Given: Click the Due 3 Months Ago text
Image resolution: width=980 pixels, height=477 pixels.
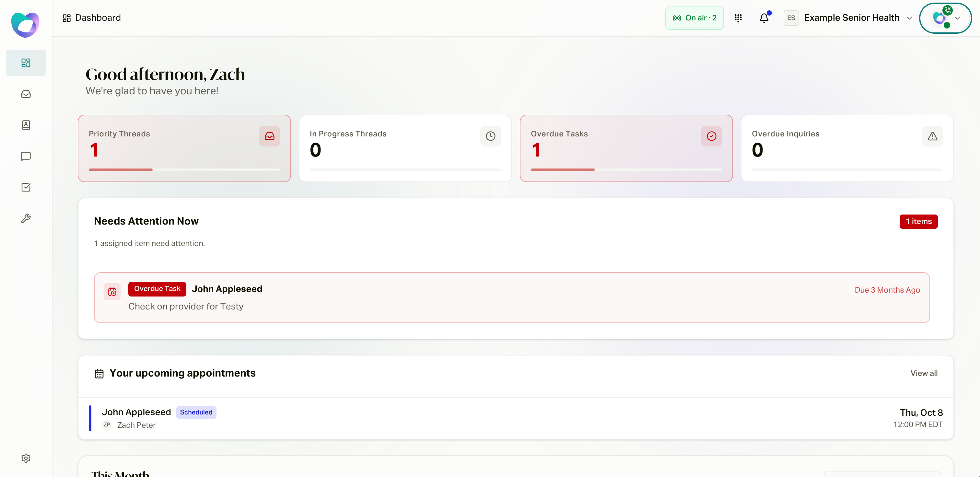Looking at the screenshot, I should (x=888, y=290).
